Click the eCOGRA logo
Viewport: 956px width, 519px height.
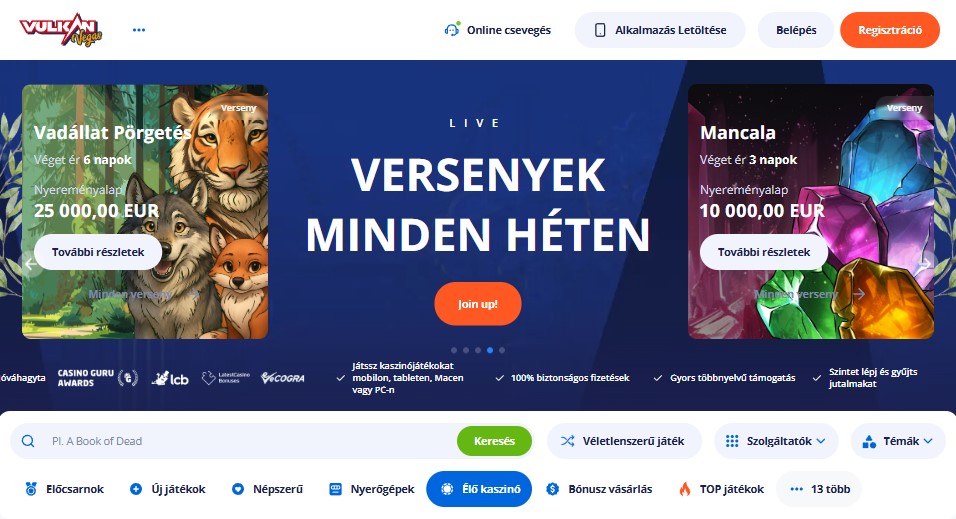pos(283,378)
